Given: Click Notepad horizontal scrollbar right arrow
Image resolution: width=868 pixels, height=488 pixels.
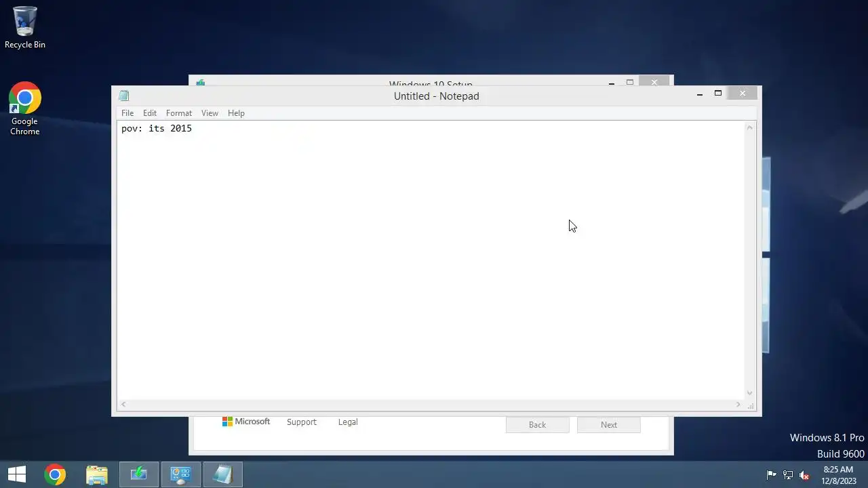Looking at the screenshot, I should point(738,405).
